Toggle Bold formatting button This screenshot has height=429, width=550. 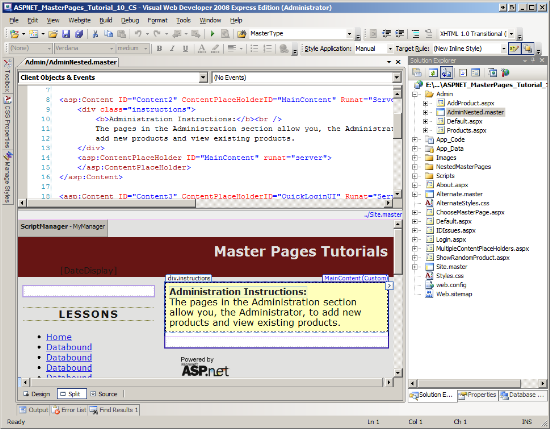coord(159,48)
